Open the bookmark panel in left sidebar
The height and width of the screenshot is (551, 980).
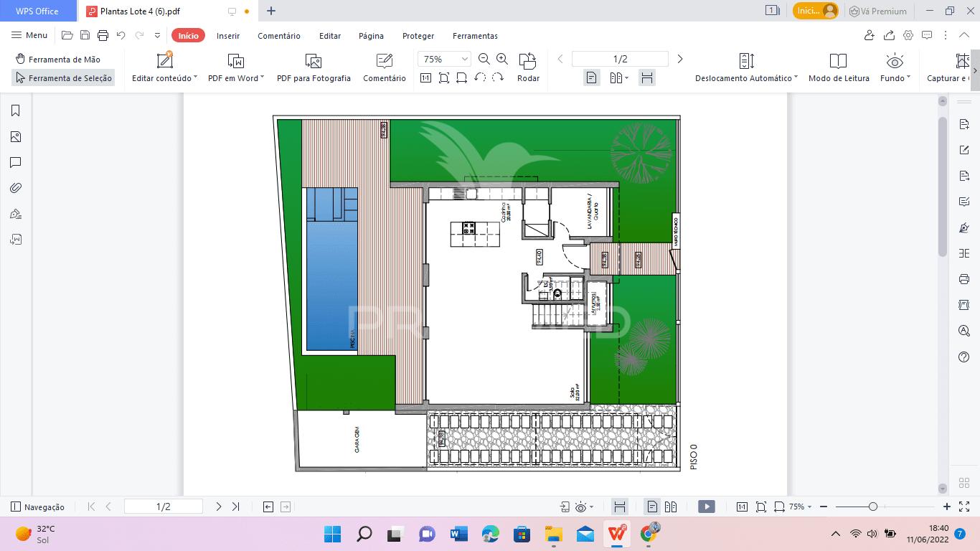click(x=15, y=110)
